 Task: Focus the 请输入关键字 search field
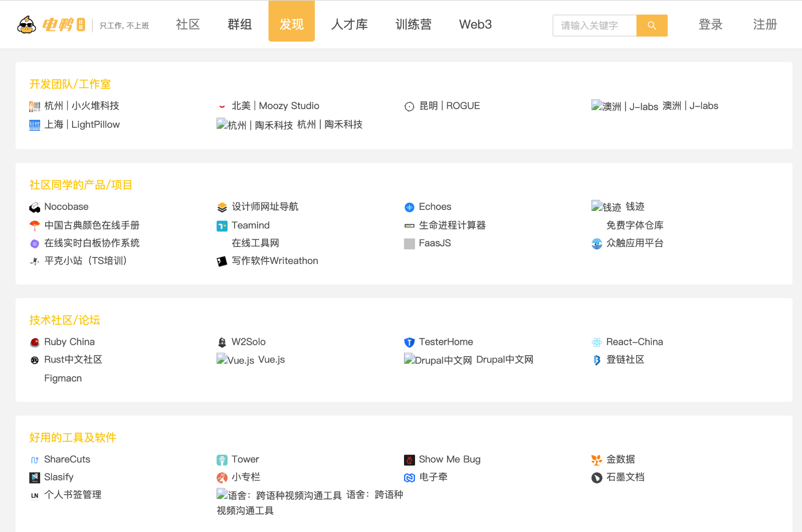[594, 26]
